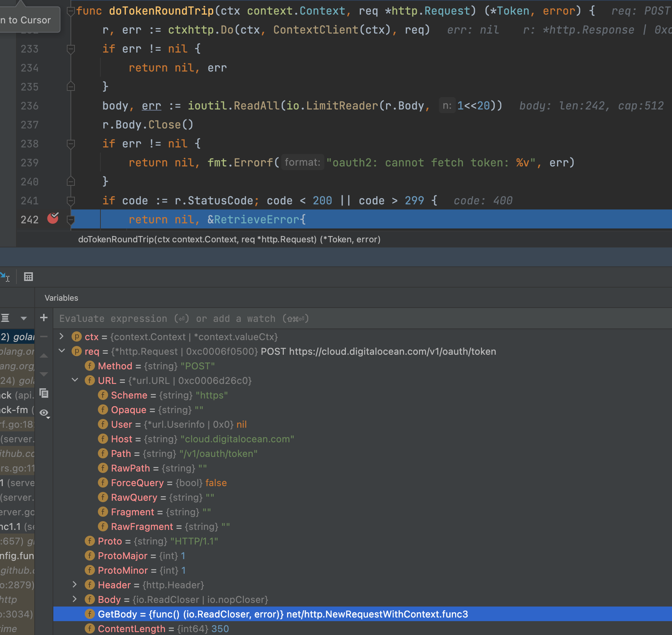Open the Evaluate Expression calculator icon
This screenshot has height=635, width=672.
28,277
